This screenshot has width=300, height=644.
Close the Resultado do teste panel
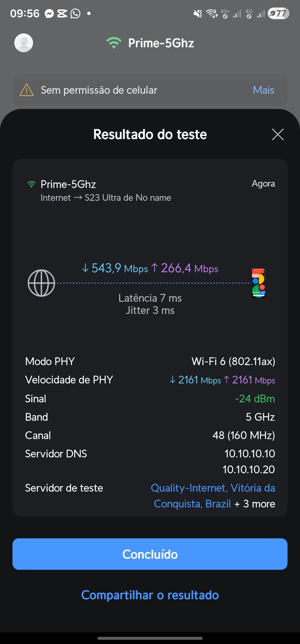(x=277, y=135)
